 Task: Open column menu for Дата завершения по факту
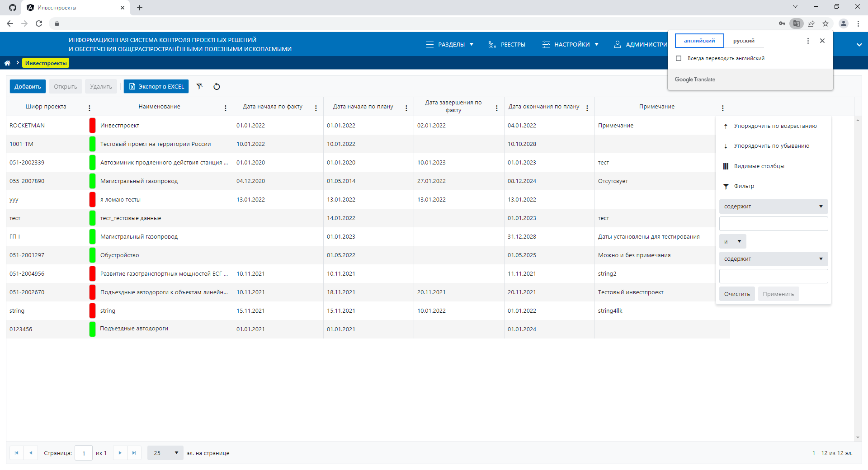coord(496,108)
